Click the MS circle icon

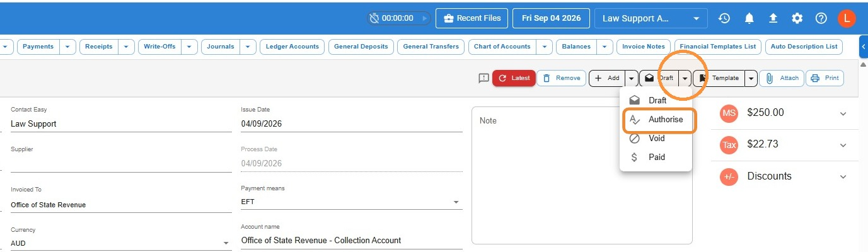point(729,113)
